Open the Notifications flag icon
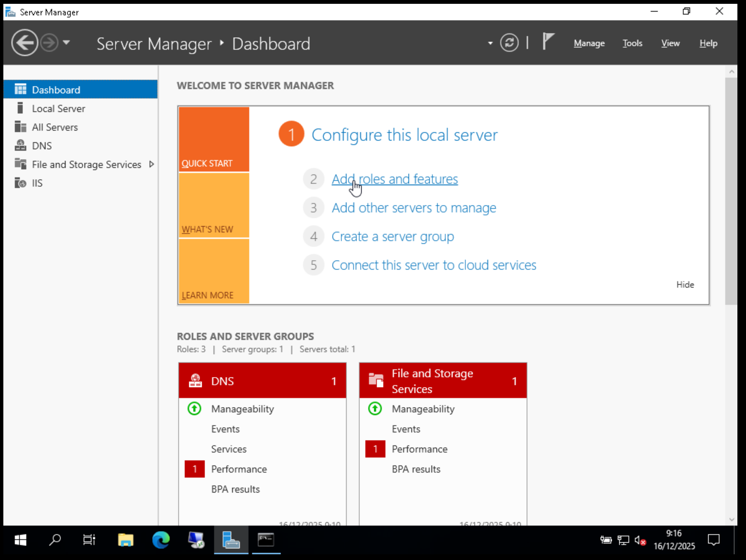Image resolution: width=746 pixels, height=560 pixels. pos(548,42)
